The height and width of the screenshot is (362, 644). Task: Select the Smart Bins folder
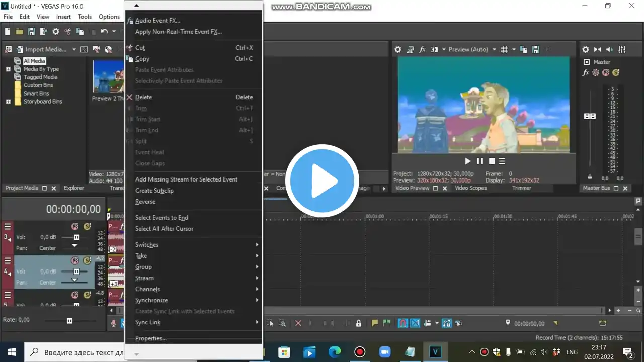pos(36,94)
